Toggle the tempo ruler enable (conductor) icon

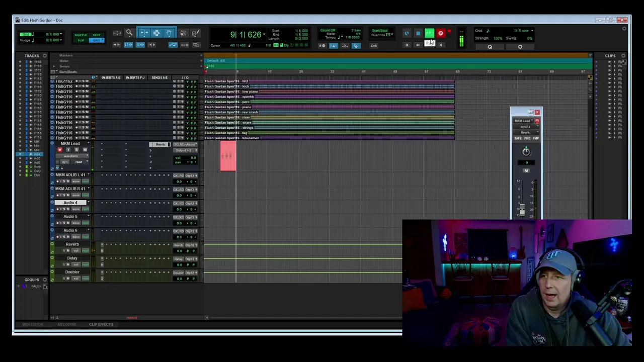[x=356, y=46]
